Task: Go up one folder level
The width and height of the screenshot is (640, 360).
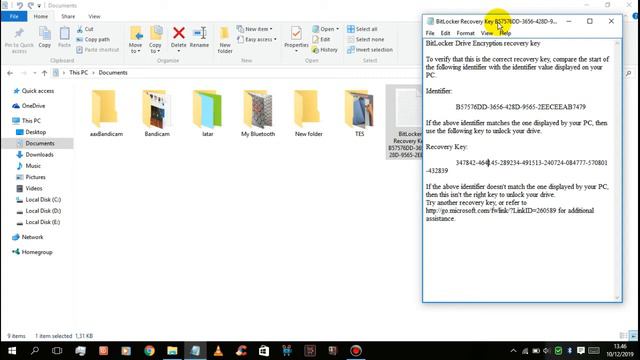Action: [44, 73]
